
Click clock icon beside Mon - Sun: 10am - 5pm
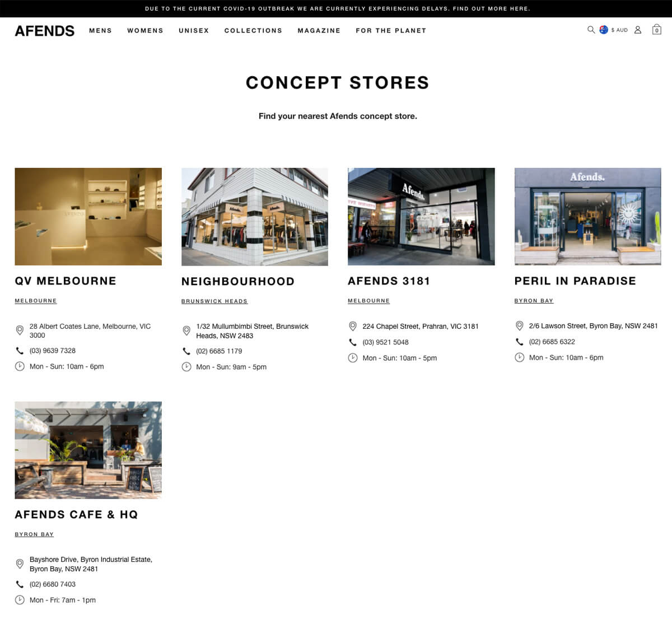pos(353,358)
